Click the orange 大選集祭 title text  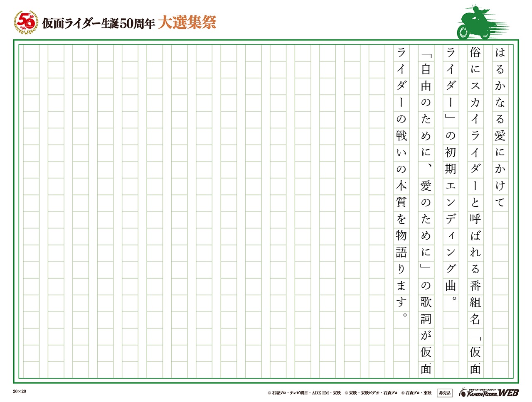[x=187, y=23]
